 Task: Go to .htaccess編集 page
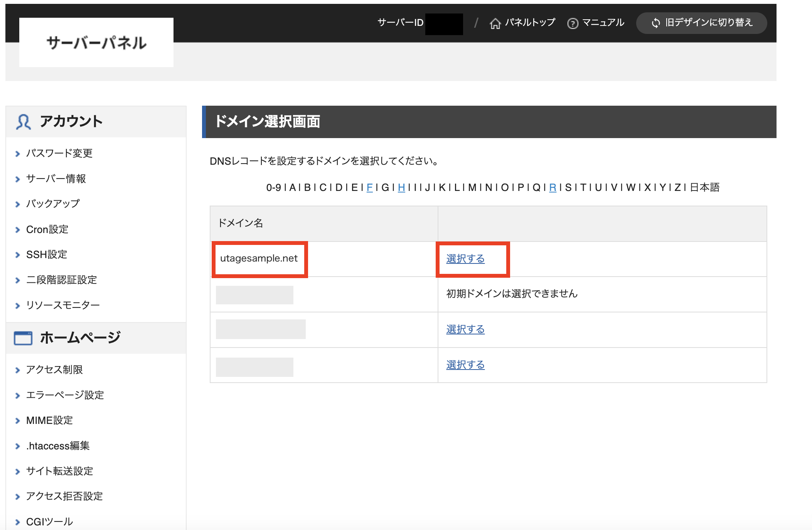click(x=58, y=446)
